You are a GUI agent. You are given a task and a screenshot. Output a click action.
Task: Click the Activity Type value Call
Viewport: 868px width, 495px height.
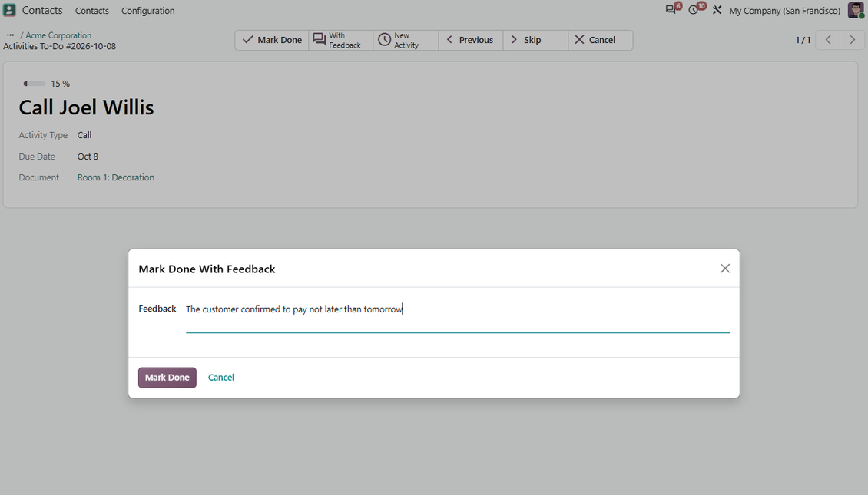click(x=84, y=135)
